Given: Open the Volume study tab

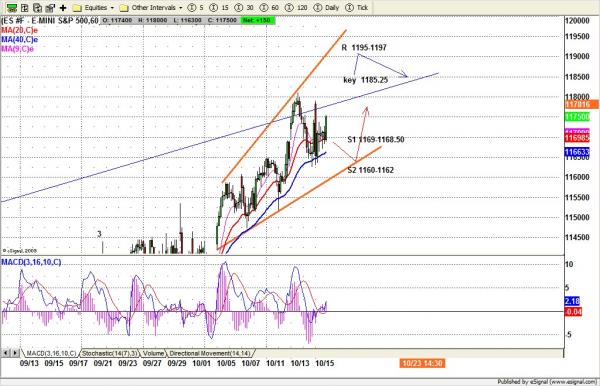Looking at the screenshot, I should pyautogui.click(x=153, y=353).
